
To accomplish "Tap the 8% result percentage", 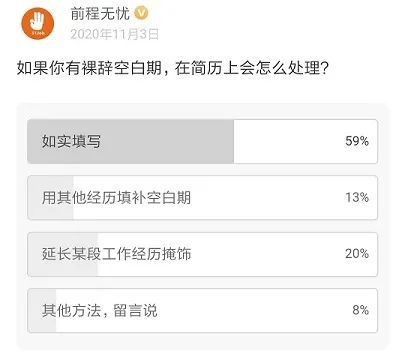I will coord(360,310).
